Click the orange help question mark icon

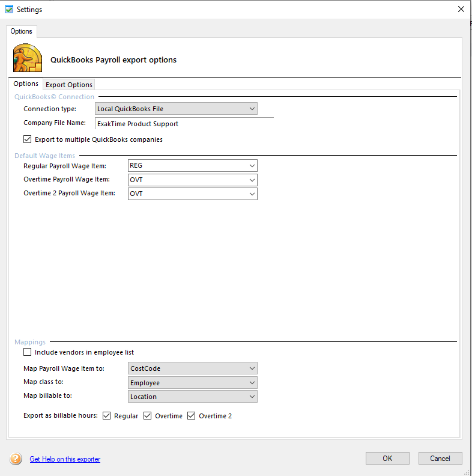[x=16, y=459]
